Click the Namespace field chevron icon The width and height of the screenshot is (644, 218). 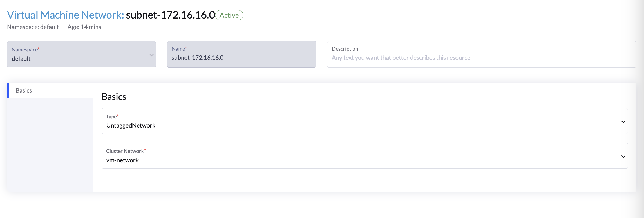pyautogui.click(x=151, y=55)
